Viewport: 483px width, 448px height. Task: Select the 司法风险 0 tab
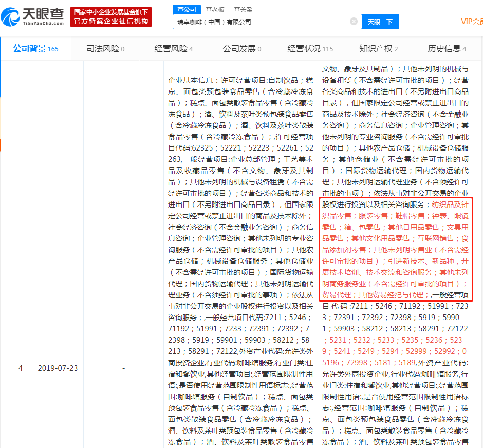point(105,49)
